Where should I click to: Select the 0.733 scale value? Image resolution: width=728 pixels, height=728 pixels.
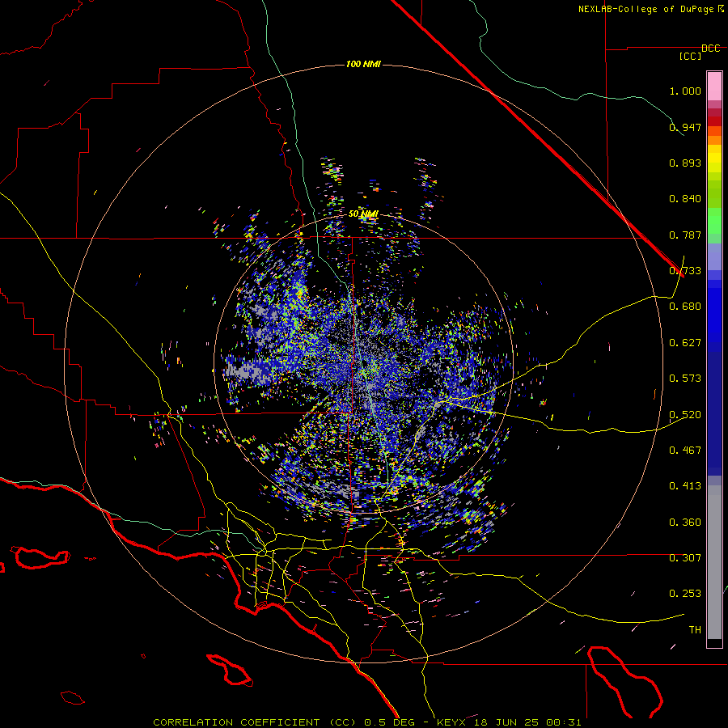(685, 271)
